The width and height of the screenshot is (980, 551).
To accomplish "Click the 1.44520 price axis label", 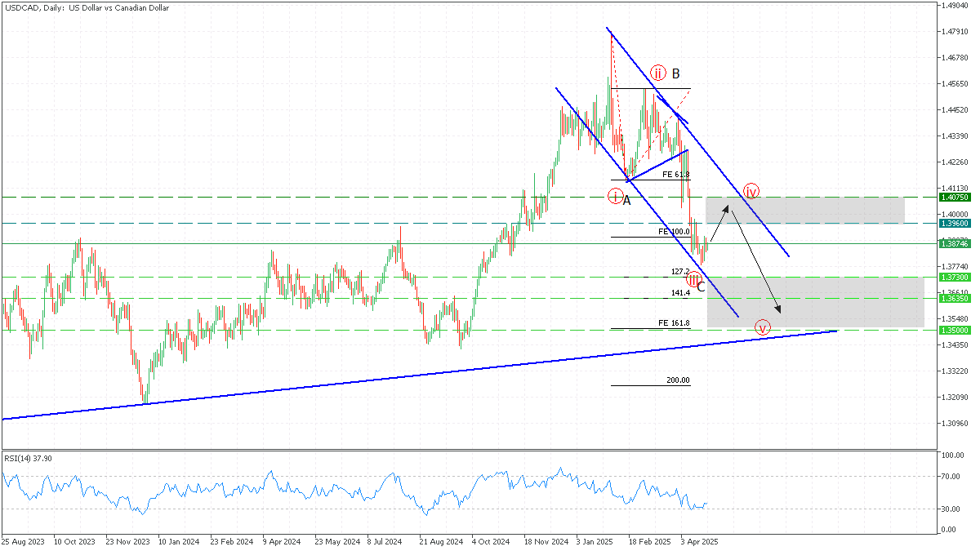I will (x=955, y=110).
